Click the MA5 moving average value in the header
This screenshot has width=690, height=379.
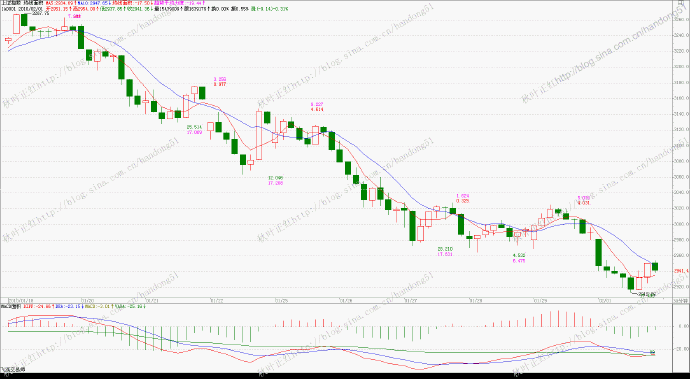tap(60, 3)
